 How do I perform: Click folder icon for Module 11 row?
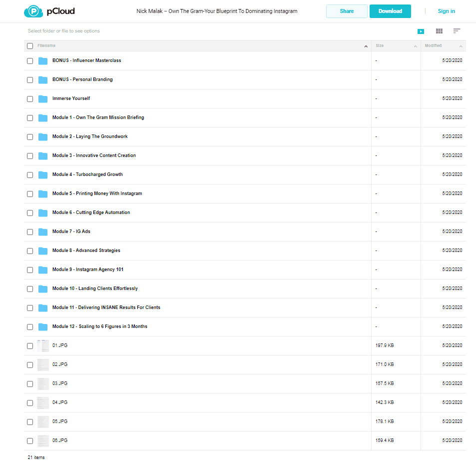pyautogui.click(x=43, y=307)
